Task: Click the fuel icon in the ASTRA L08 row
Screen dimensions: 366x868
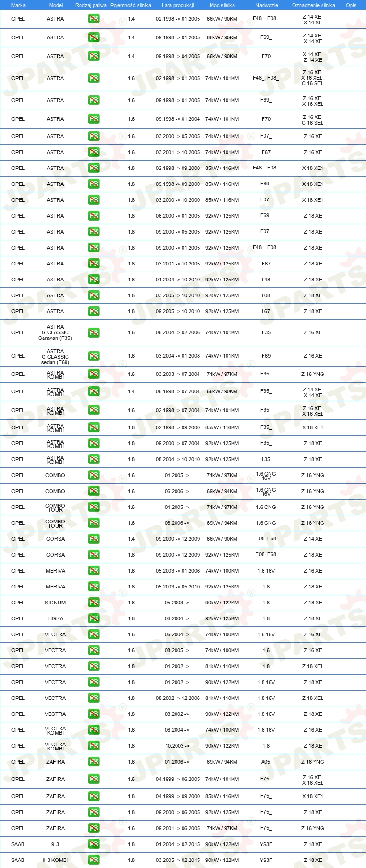Action: [x=94, y=295]
